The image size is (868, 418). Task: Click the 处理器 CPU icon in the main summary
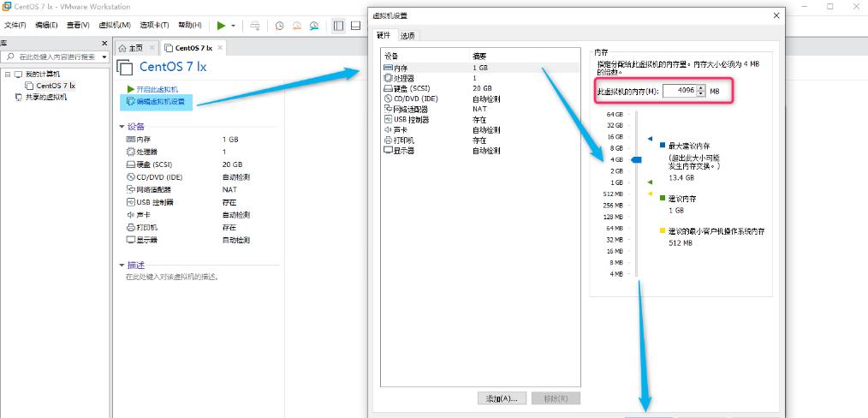(131, 152)
